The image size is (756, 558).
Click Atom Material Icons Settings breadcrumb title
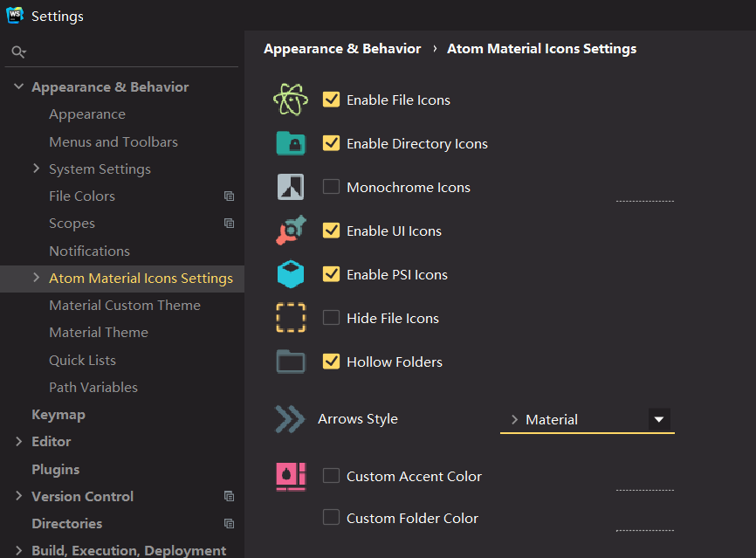coord(541,49)
